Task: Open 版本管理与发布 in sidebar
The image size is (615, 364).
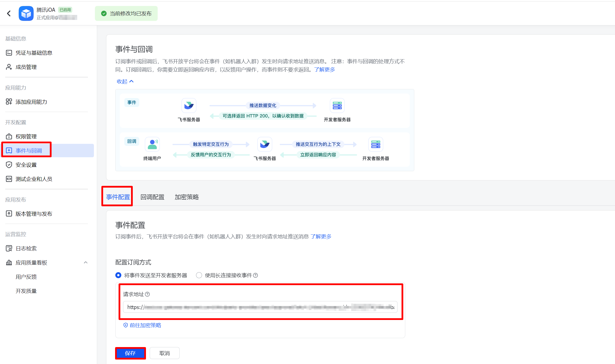Action: tap(34, 214)
